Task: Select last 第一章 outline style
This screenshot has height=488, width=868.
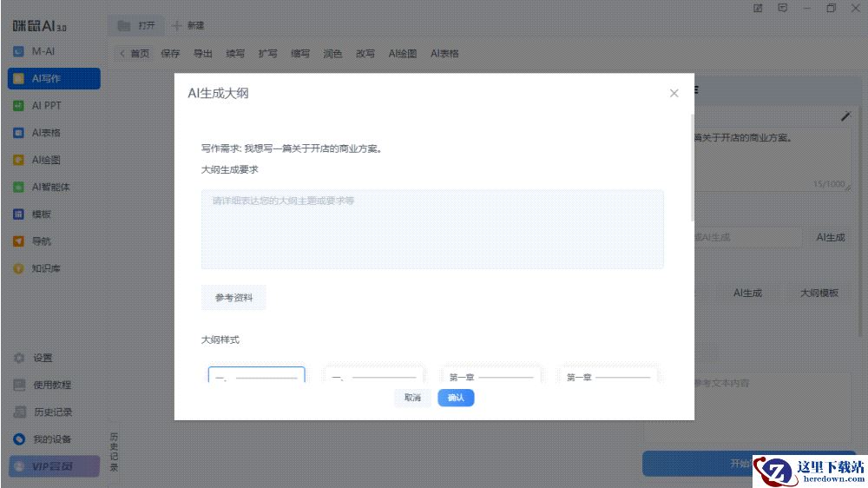Action: [609, 375]
